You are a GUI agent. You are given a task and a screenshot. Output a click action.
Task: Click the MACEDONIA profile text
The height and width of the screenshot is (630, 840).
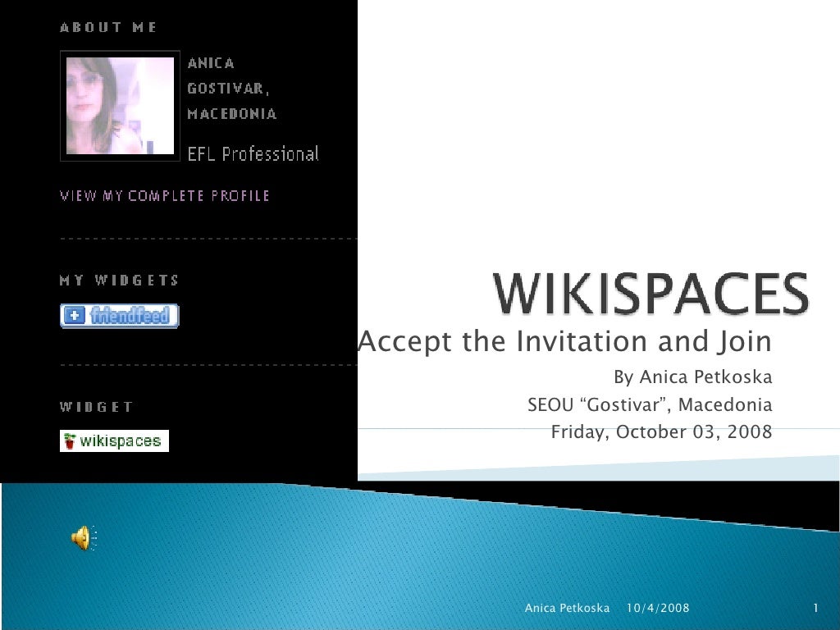(x=232, y=113)
